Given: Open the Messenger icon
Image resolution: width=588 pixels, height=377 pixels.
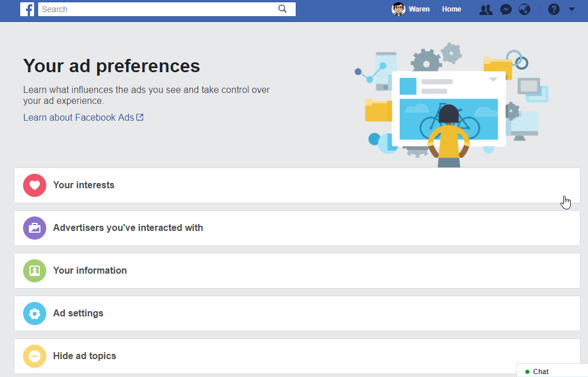Looking at the screenshot, I should point(506,9).
